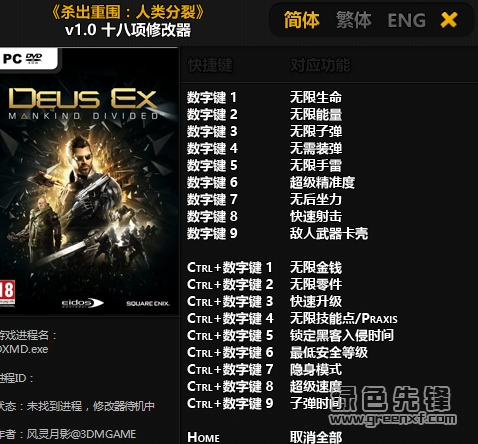
Task: Switch language to ENG
Action: pos(407,20)
